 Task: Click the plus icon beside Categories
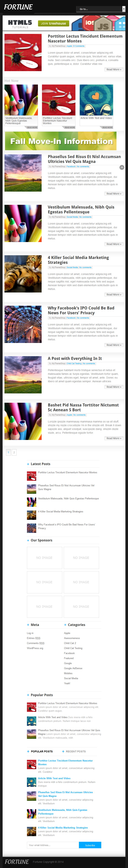click(65, 625)
